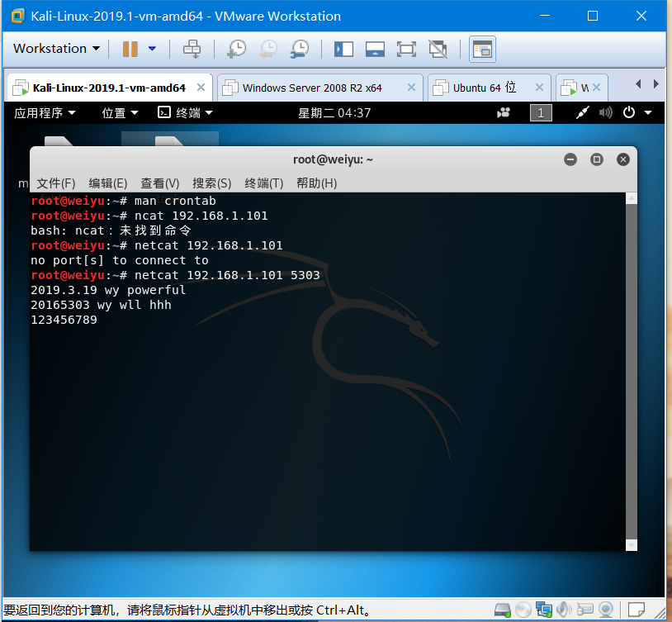The image size is (672, 622).
Task: Click the 'netcat 192.168.1.101 5303' command line
Action: pyautogui.click(x=175, y=275)
